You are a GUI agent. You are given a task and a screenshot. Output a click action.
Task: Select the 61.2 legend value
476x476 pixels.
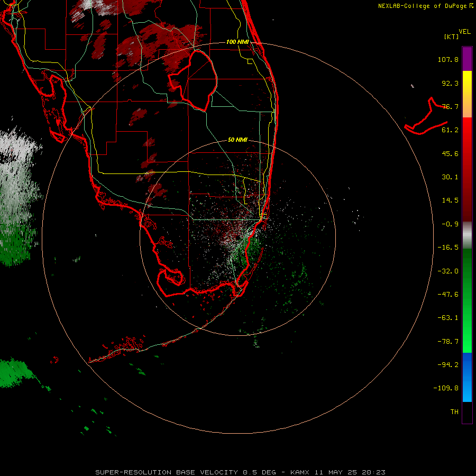click(x=450, y=130)
